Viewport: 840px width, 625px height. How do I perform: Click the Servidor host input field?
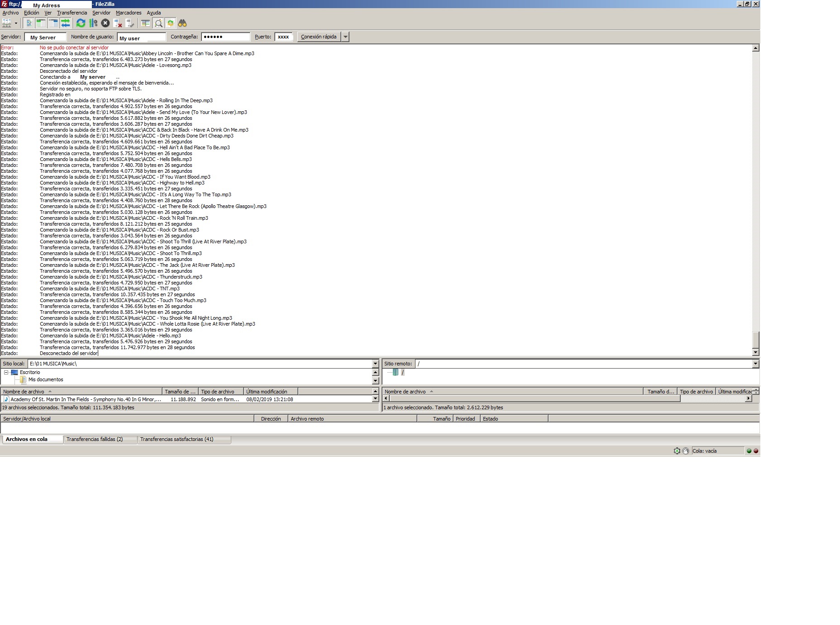coord(45,37)
